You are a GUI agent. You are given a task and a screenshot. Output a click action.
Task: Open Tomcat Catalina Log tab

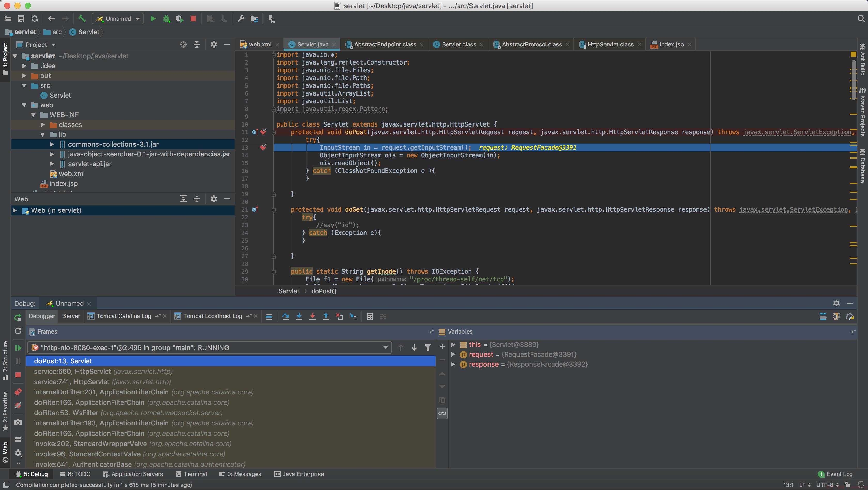[x=124, y=316]
